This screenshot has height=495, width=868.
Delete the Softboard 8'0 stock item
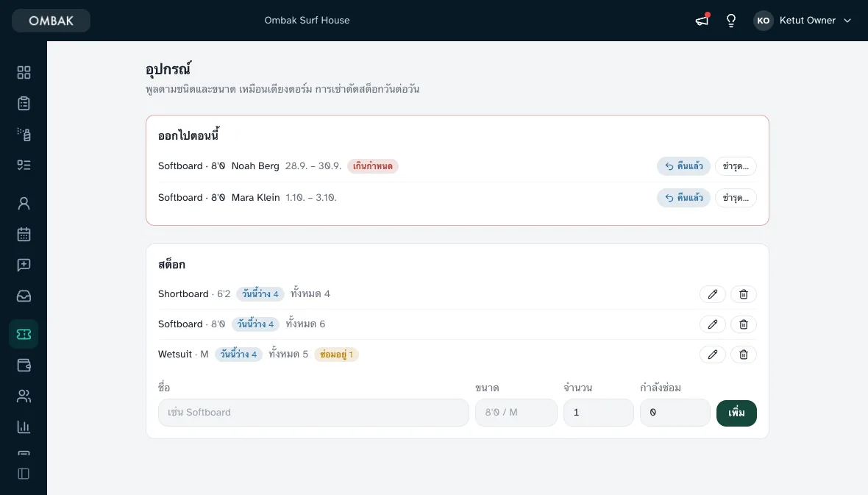(744, 324)
